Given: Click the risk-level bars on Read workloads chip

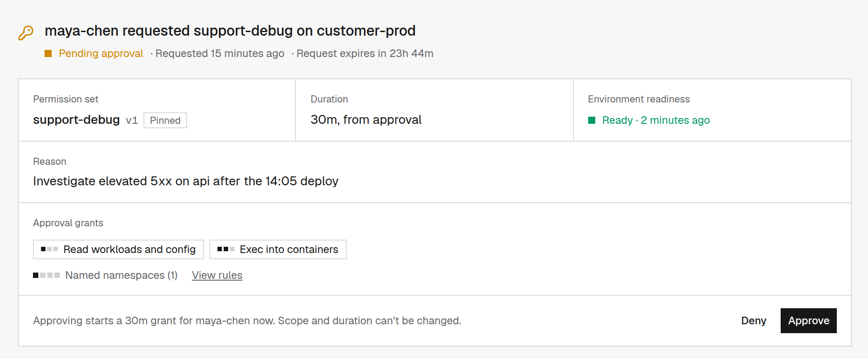Looking at the screenshot, I should pos(49,249).
